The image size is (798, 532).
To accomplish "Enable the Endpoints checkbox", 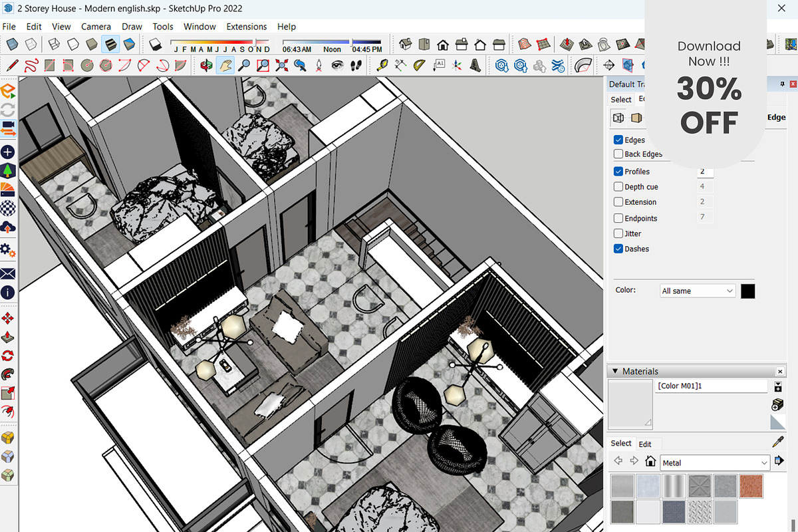I will coord(618,217).
